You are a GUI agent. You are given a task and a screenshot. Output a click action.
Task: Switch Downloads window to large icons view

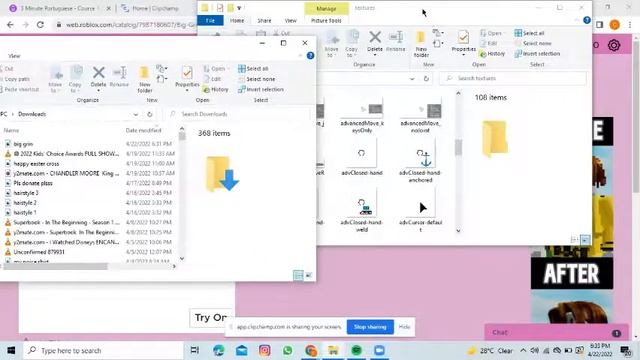point(309,276)
